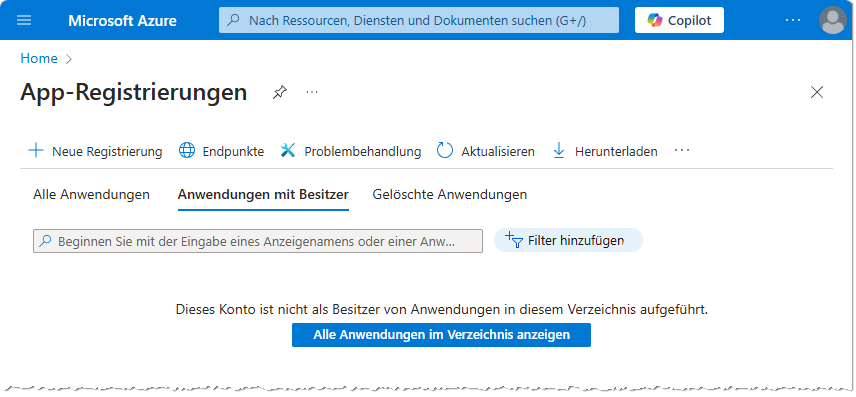Focus the global resource search box

pyautogui.click(x=419, y=21)
